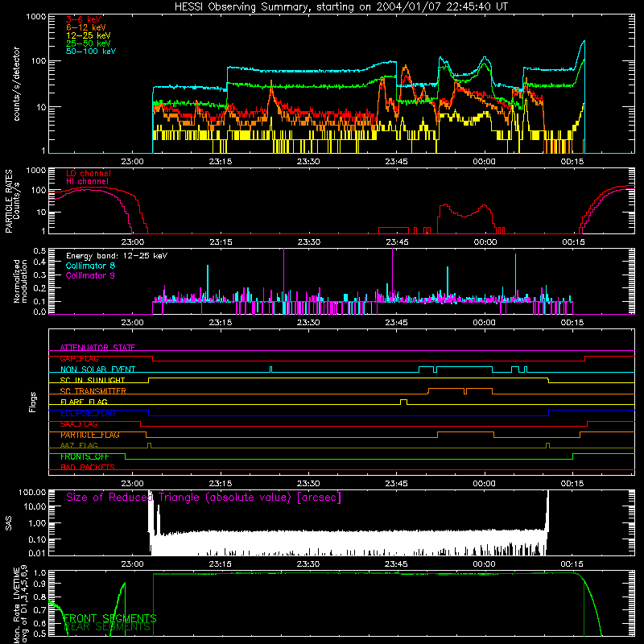Viewport: 644px width, 644px height.
Task: Click the 'Mon. Rate LIVETIME' axis label
Action: pyautogui.click(x=16, y=605)
